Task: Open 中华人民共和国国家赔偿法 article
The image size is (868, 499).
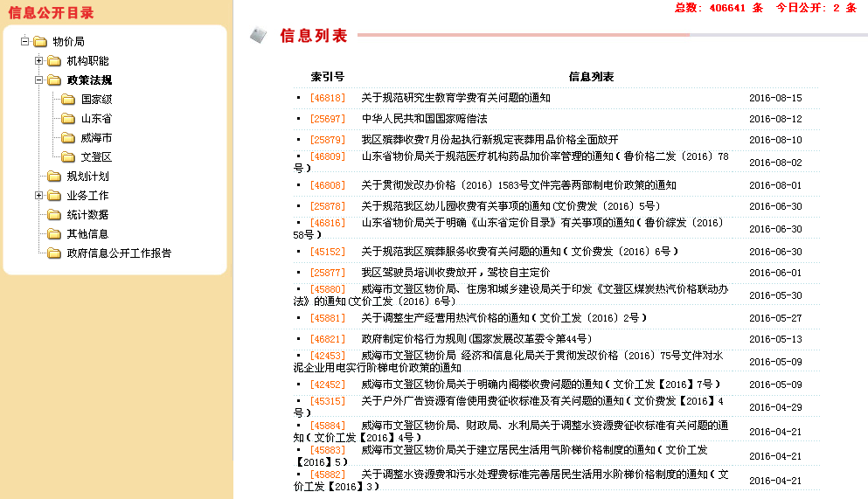Action: 424,119
